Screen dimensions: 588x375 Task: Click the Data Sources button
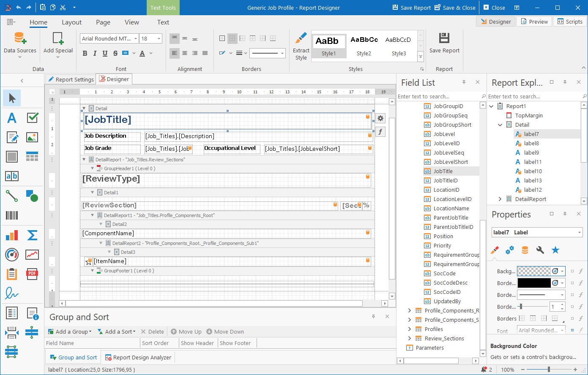pyautogui.click(x=20, y=46)
